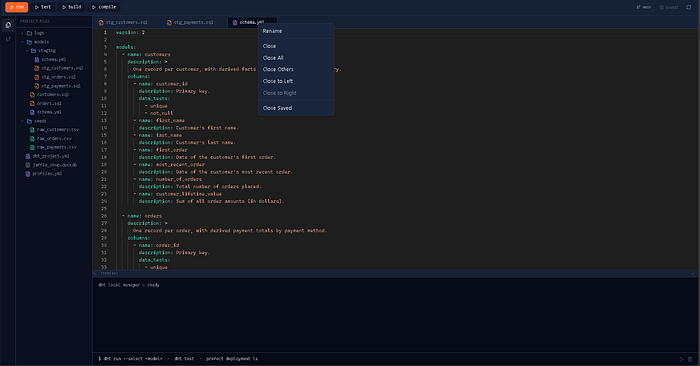700x366 pixels.
Task: Open the files explorer sidebar icon
Action: [x=8, y=25]
